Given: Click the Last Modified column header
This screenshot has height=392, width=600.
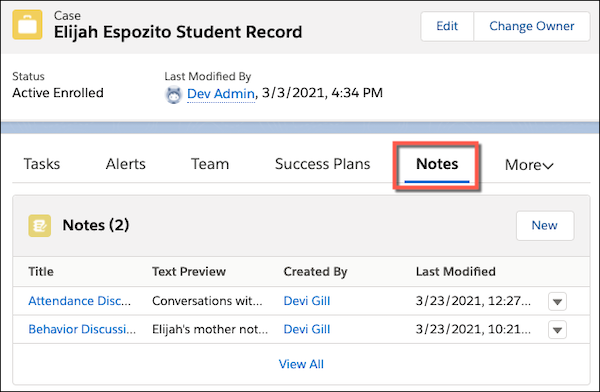Looking at the screenshot, I should tap(455, 271).
